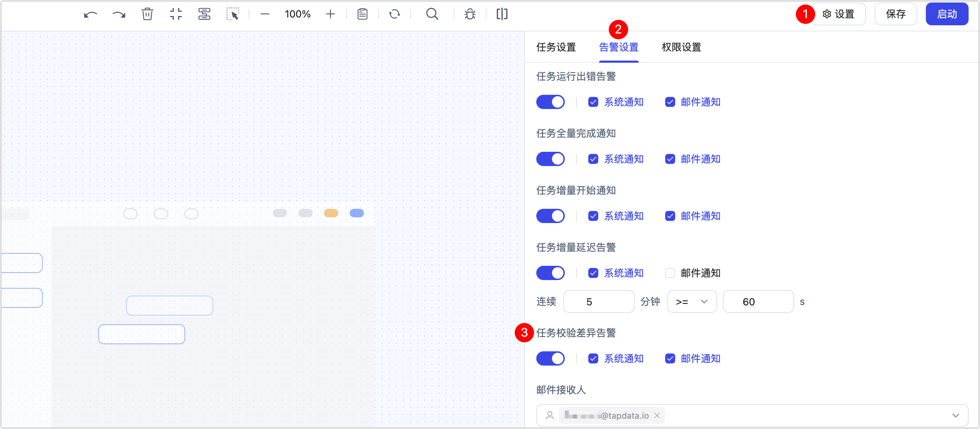Undo the last canvas action

coord(90,14)
